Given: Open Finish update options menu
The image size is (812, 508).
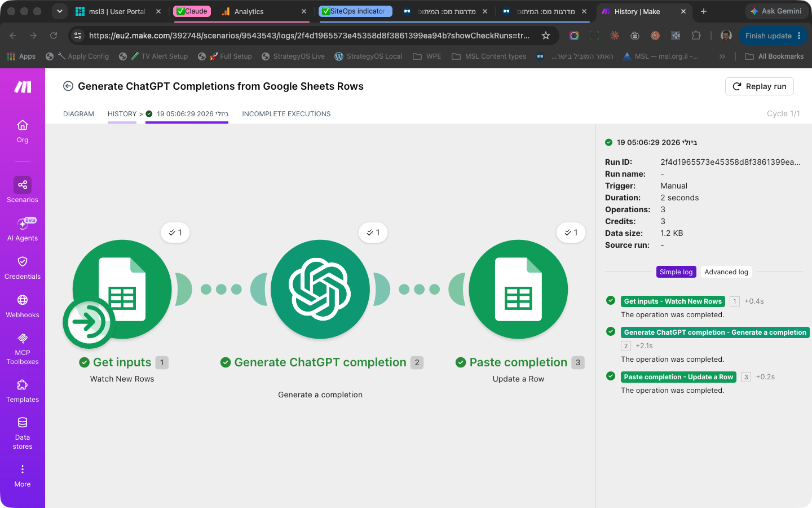Looking at the screenshot, I should 799,36.
